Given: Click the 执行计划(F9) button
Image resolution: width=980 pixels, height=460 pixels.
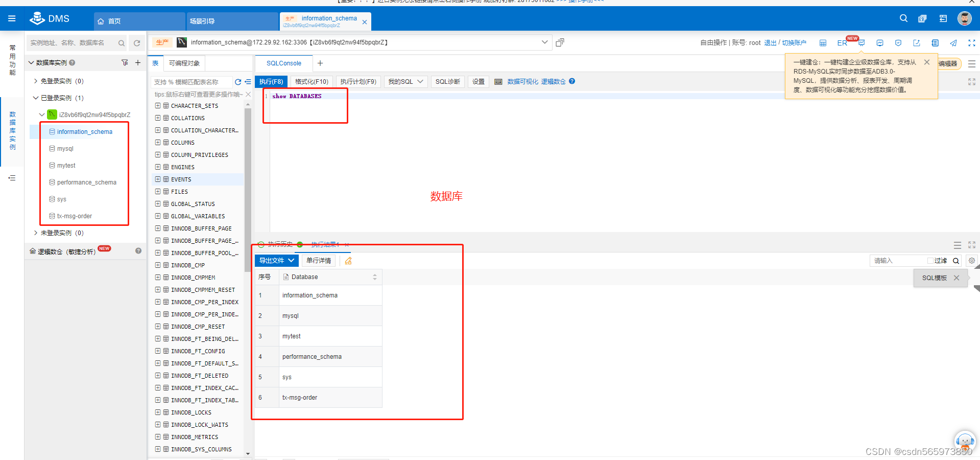Looking at the screenshot, I should [358, 82].
